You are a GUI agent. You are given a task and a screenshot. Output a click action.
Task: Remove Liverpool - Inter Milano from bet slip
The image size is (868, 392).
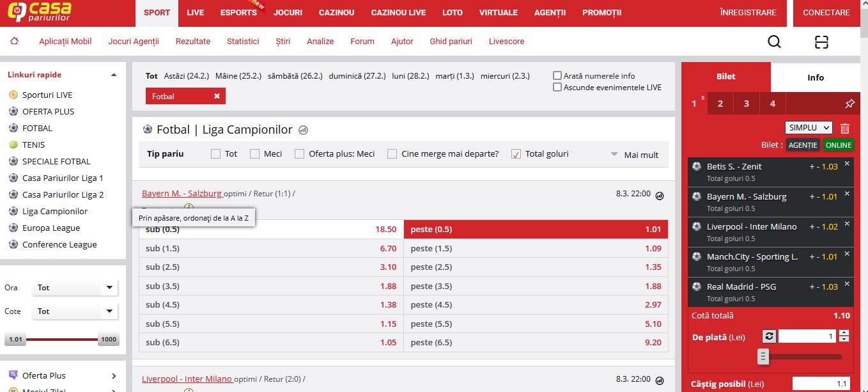tap(847, 224)
